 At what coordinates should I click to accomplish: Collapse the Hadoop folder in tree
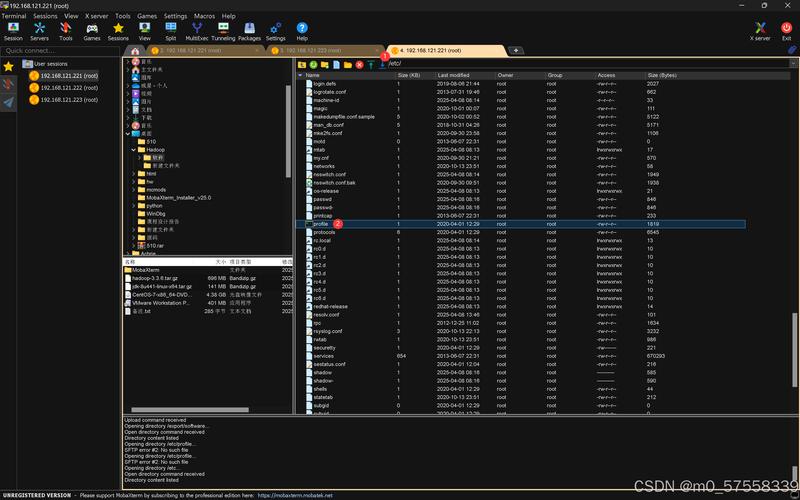(x=134, y=149)
